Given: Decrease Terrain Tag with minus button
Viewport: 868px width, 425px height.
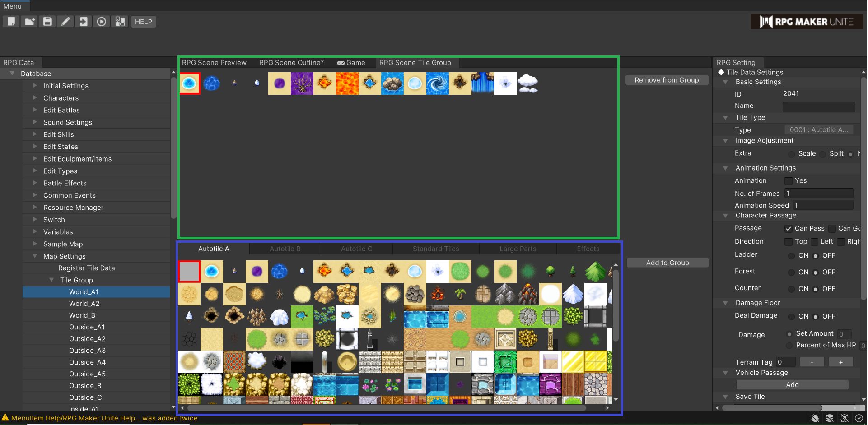Looking at the screenshot, I should (812, 362).
